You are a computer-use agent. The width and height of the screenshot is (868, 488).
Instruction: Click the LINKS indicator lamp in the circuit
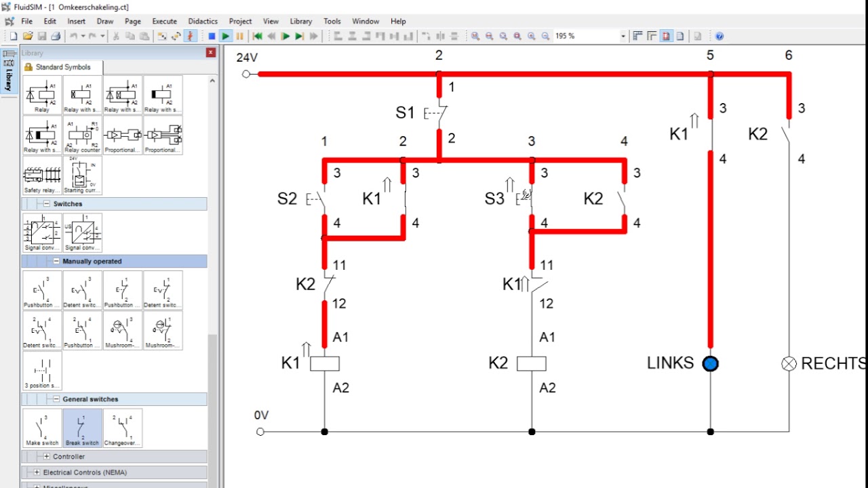pyautogui.click(x=710, y=364)
